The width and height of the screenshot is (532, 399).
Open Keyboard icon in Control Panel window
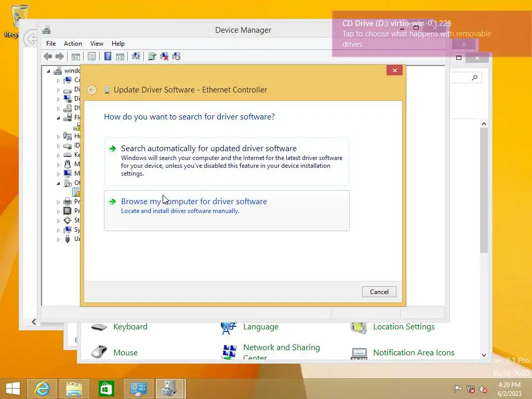point(99,327)
